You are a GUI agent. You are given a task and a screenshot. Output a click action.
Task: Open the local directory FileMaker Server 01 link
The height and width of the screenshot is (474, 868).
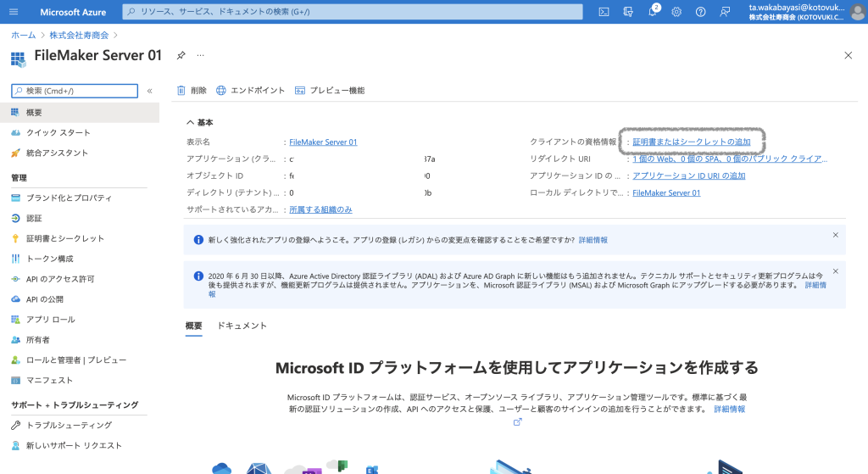point(666,193)
